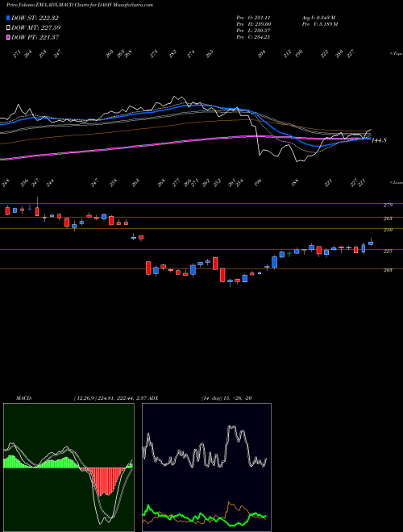Click the ADX '(14 day) 15, +26, -20' text
The width and height of the screenshot is (403, 532).
click(226, 398)
